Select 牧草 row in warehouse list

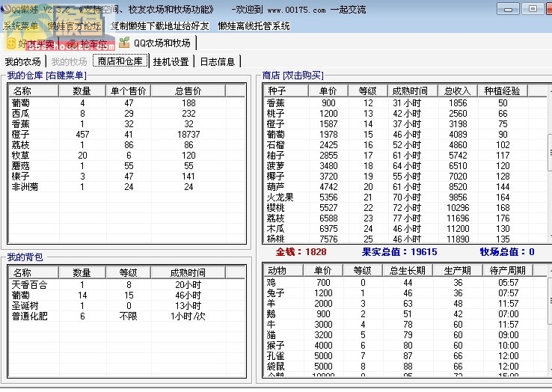(126, 156)
